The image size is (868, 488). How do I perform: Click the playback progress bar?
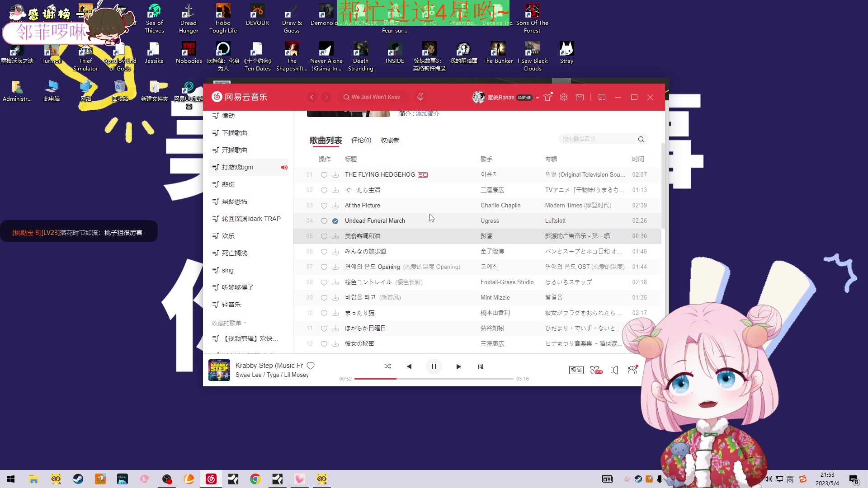coord(434,379)
